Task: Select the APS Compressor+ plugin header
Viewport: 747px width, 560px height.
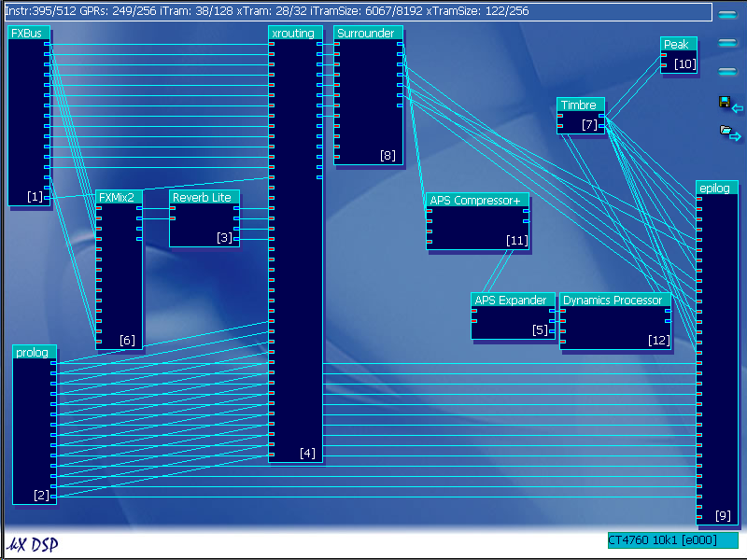Action: 477,200
